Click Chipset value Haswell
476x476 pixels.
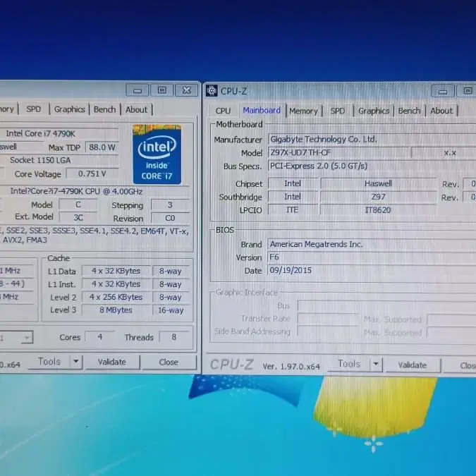(x=378, y=183)
